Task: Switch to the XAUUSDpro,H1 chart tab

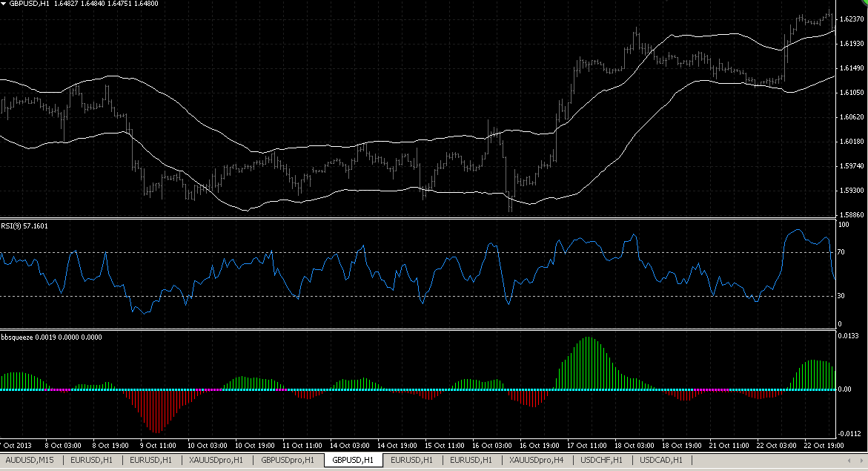Action: tap(216, 460)
